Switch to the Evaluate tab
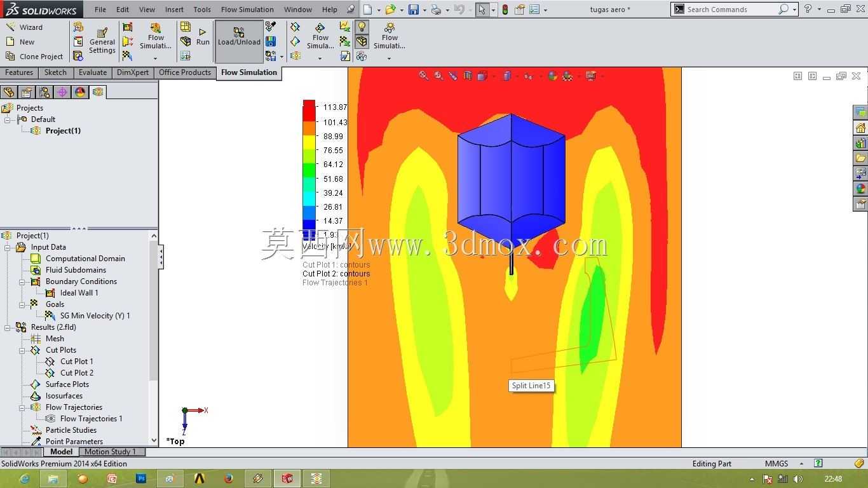 pyautogui.click(x=93, y=72)
